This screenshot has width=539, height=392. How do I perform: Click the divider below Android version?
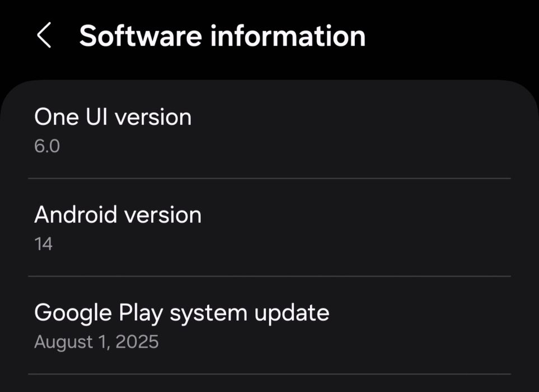pos(269,276)
